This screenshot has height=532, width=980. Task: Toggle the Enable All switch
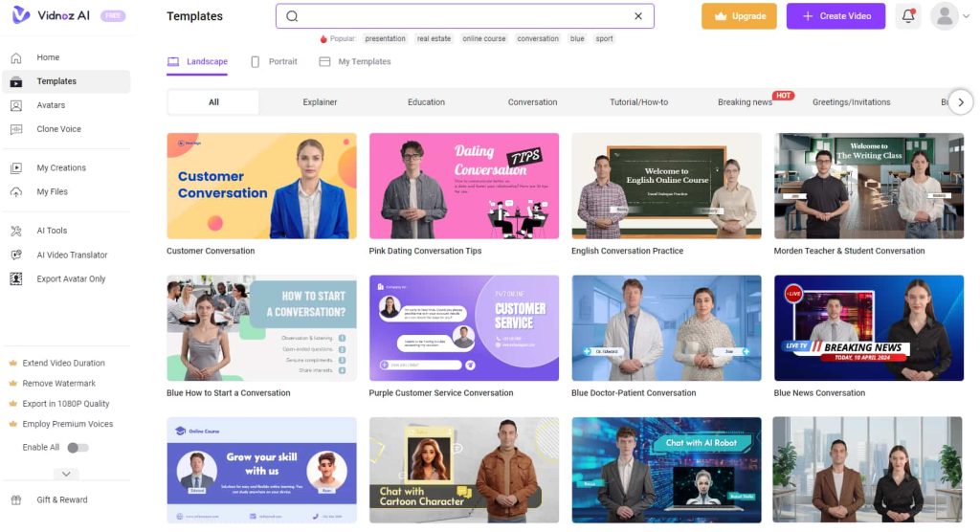click(x=78, y=448)
